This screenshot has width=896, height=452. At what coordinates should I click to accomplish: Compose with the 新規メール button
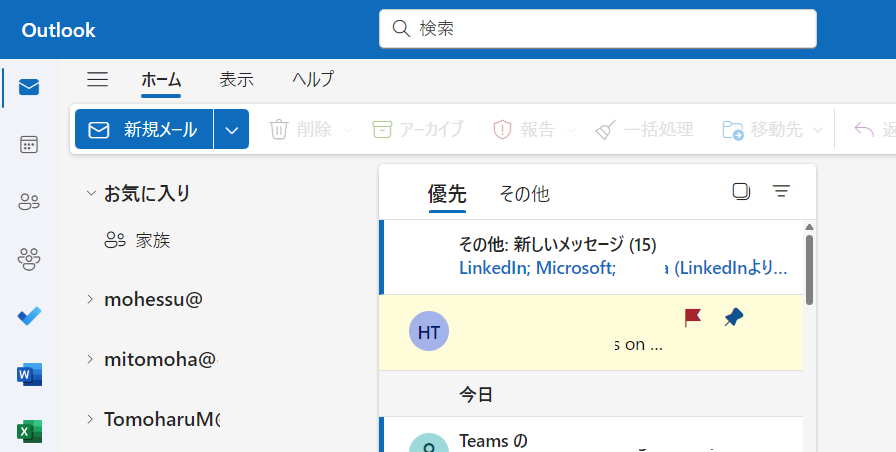tap(144, 129)
